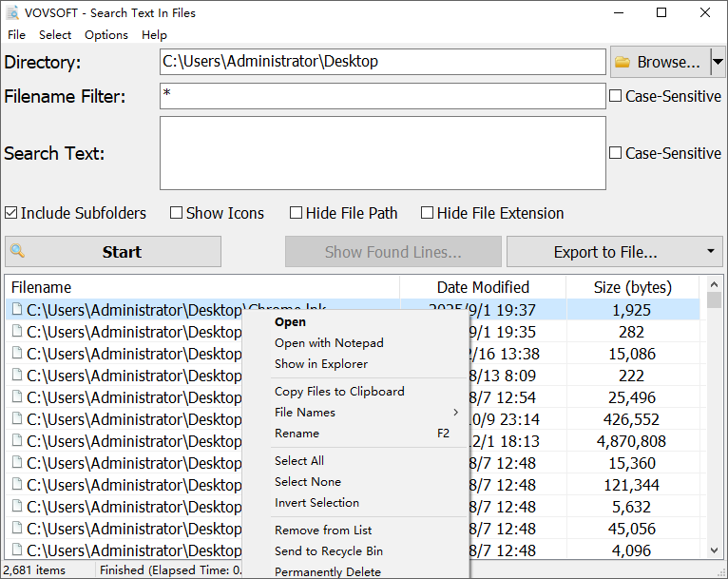The width and height of the screenshot is (728, 579).
Task: Click the Directory path input field
Action: point(383,61)
